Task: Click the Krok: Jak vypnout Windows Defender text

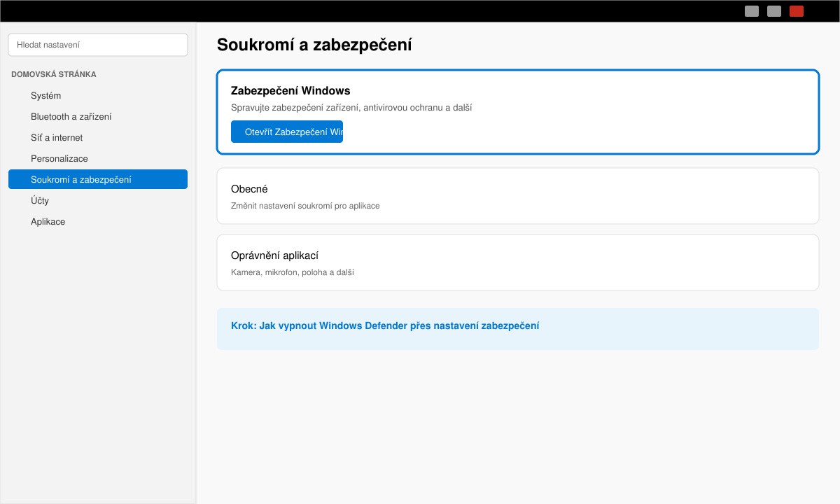Action: point(385,326)
